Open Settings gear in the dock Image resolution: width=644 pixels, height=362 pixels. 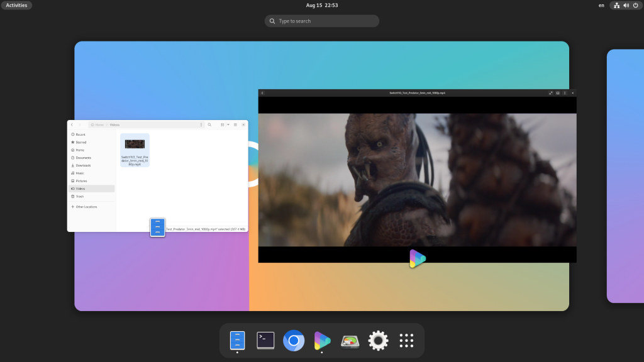[378, 340]
